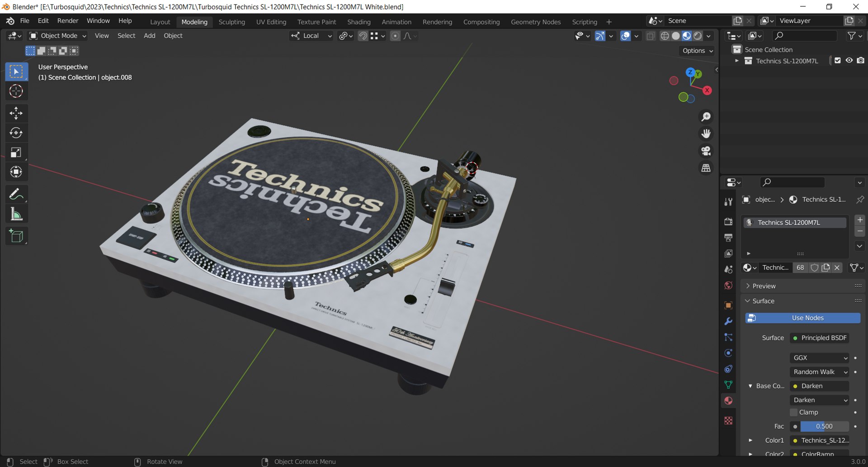Toggle proportional editing in header
This screenshot has height=467, width=868.
coord(395,36)
